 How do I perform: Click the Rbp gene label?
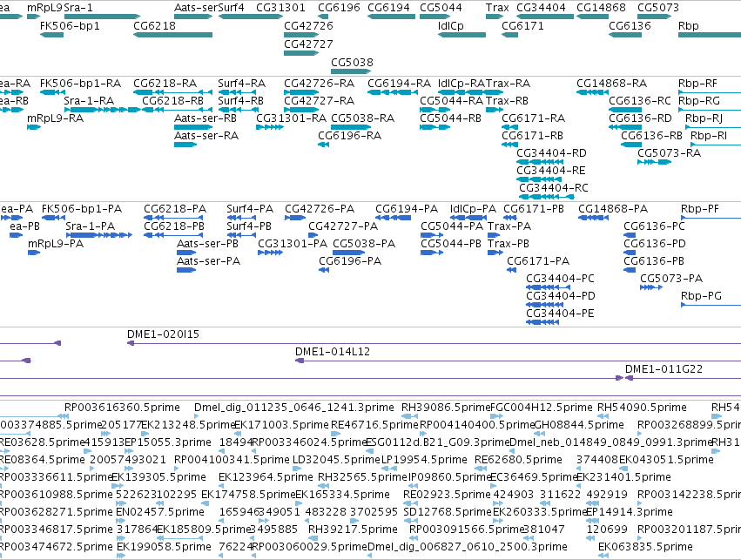click(x=689, y=26)
